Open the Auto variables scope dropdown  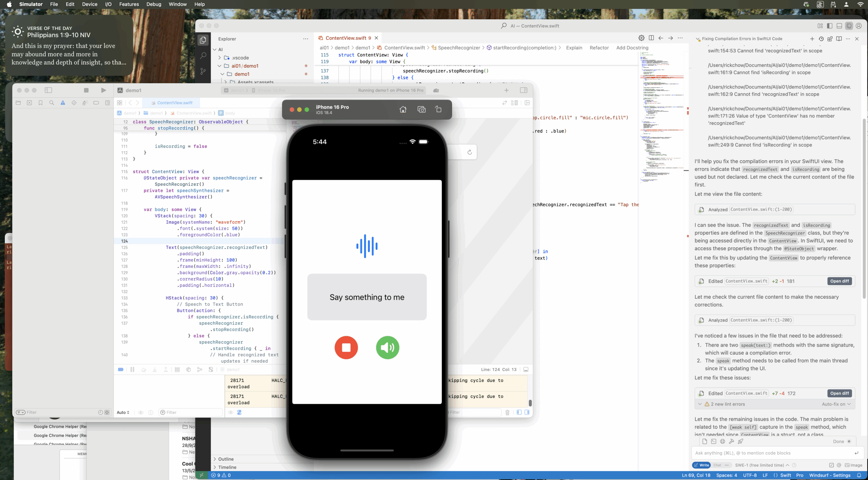coord(123,412)
